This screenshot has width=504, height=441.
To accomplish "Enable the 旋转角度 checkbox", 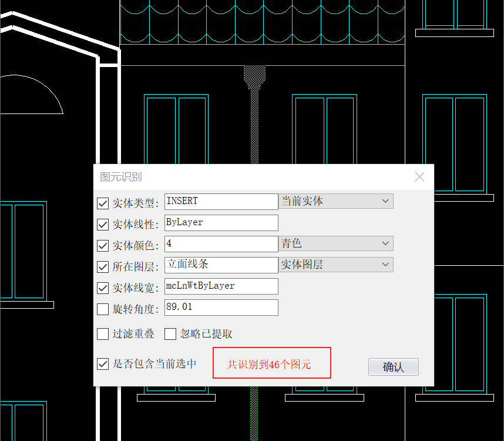I will coord(103,309).
